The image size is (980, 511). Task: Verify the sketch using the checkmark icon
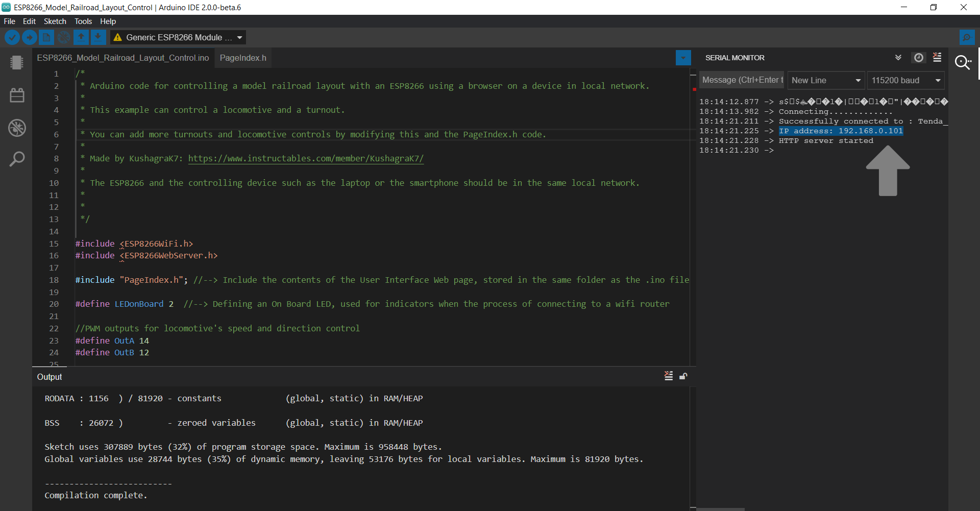click(12, 37)
